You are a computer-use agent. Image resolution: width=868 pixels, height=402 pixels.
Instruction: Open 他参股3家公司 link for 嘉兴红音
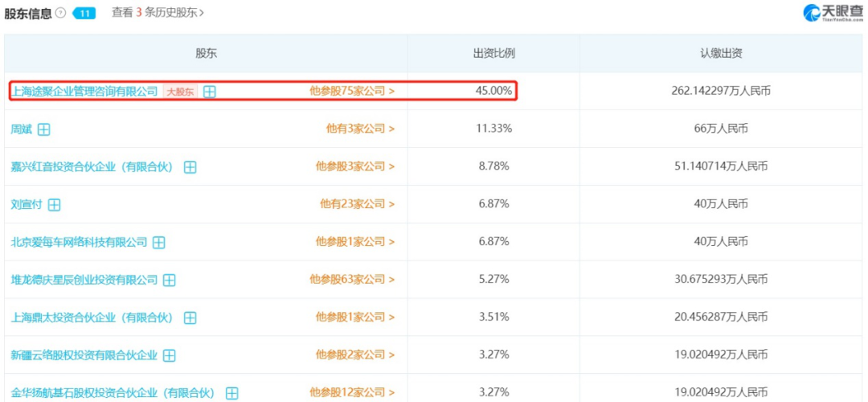coord(355,166)
